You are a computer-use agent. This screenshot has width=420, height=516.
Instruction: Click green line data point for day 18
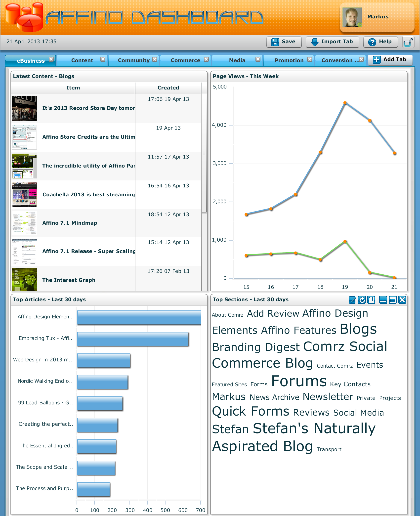[320, 260]
